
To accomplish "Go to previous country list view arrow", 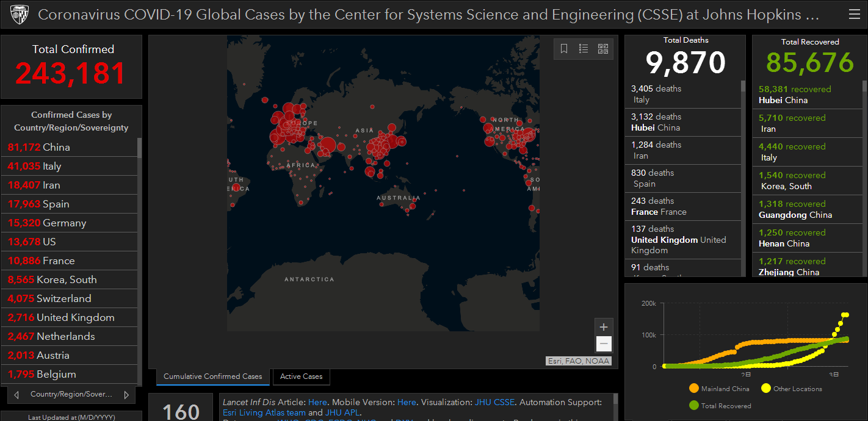I will point(16,395).
